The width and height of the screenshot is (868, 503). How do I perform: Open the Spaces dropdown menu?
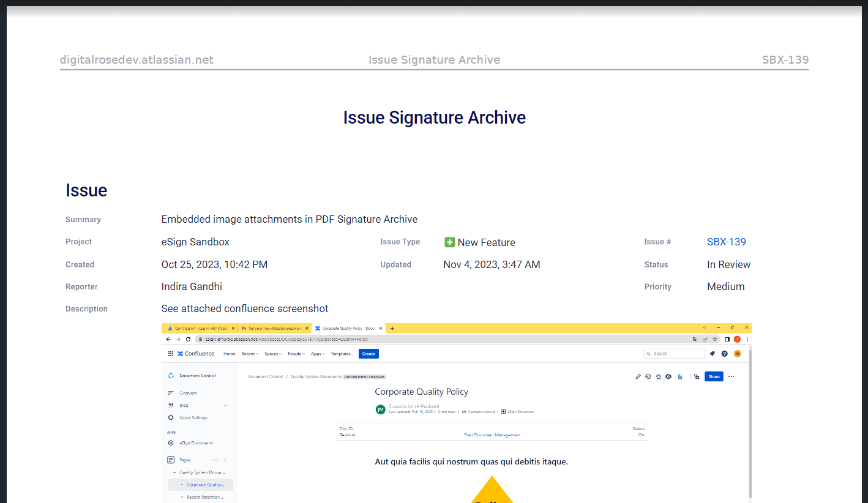(x=272, y=354)
